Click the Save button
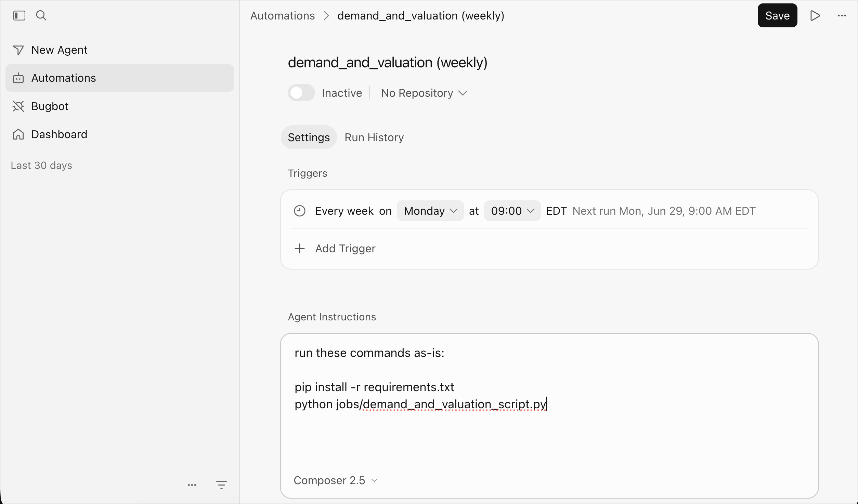The width and height of the screenshot is (858, 504). click(777, 15)
